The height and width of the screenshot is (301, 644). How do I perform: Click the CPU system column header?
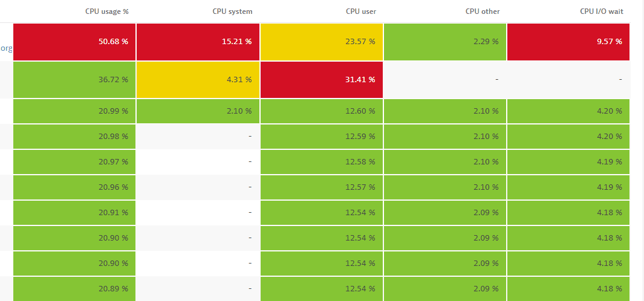pyautogui.click(x=232, y=11)
